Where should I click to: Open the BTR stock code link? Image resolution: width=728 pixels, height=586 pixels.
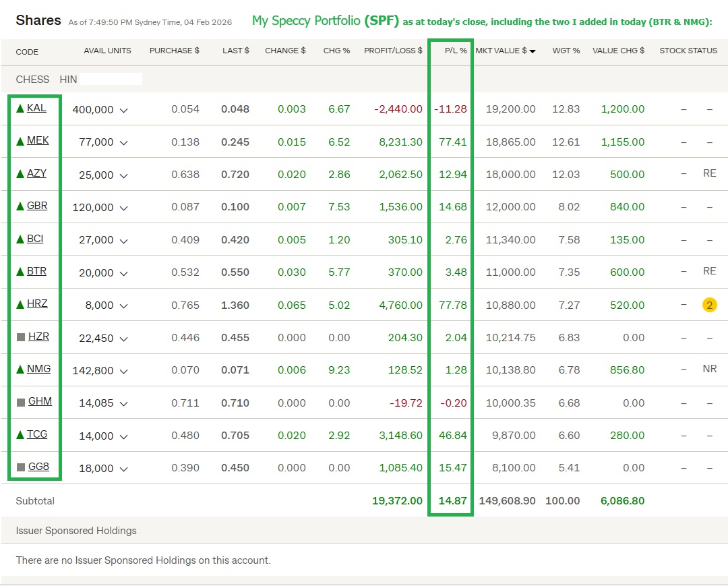pyautogui.click(x=36, y=271)
